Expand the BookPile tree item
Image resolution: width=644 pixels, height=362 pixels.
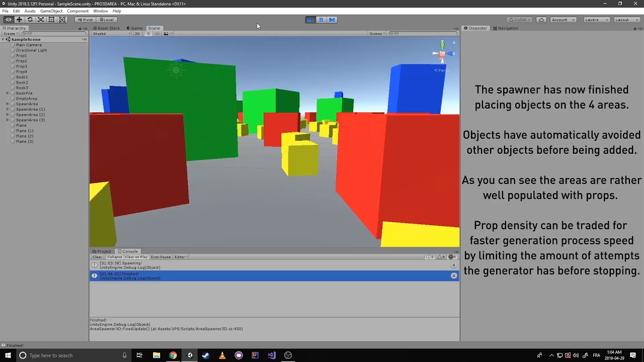coord(8,94)
